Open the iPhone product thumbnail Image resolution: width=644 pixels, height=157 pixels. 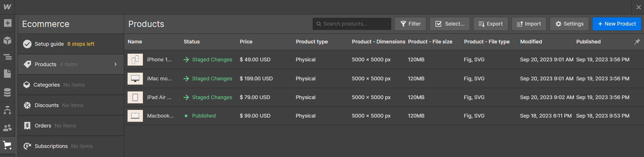[x=135, y=60]
